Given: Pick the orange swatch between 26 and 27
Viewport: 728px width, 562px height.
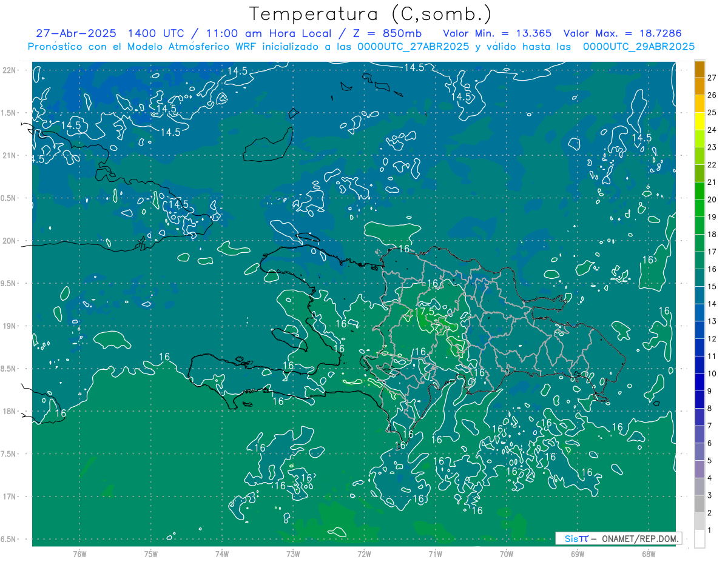Looking at the screenshot, I should click(x=699, y=87).
